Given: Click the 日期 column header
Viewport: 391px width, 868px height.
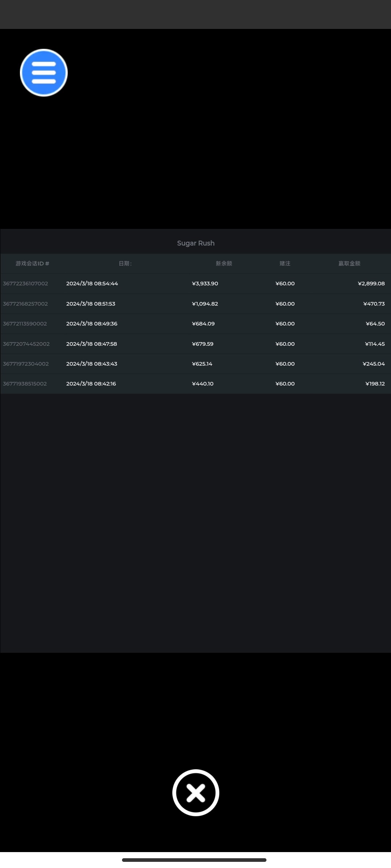Looking at the screenshot, I should (x=125, y=263).
